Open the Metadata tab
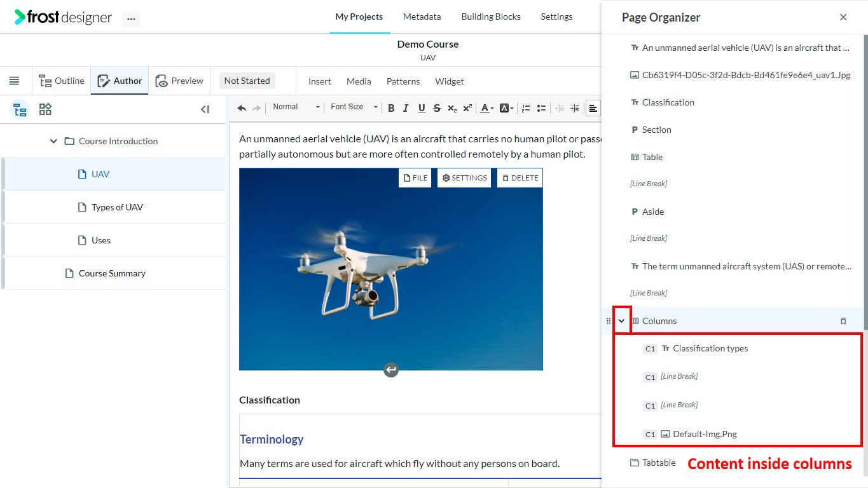Screen dimensions: 868x488 coord(422,17)
